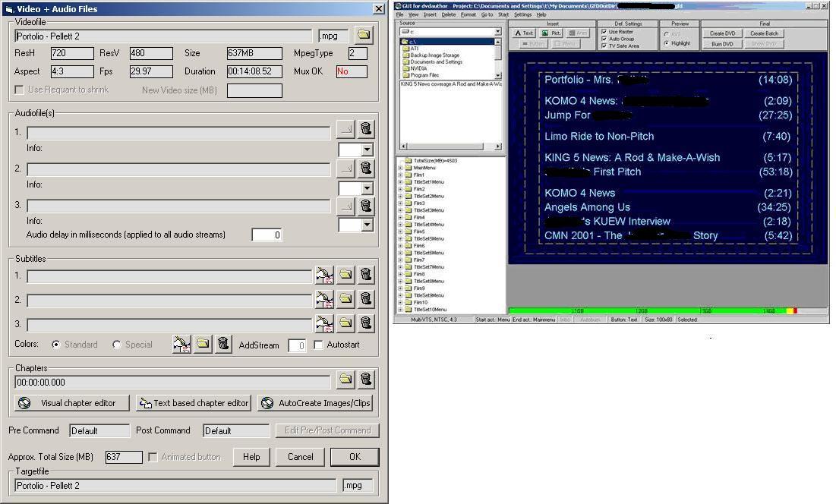Click the Create DVD button
Viewport: 836px width, 504px height.
pos(722,33)
